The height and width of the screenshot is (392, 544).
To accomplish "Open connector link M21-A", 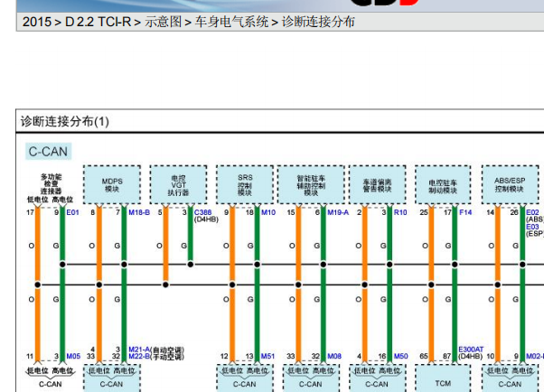I will click(x=139, y=350).
